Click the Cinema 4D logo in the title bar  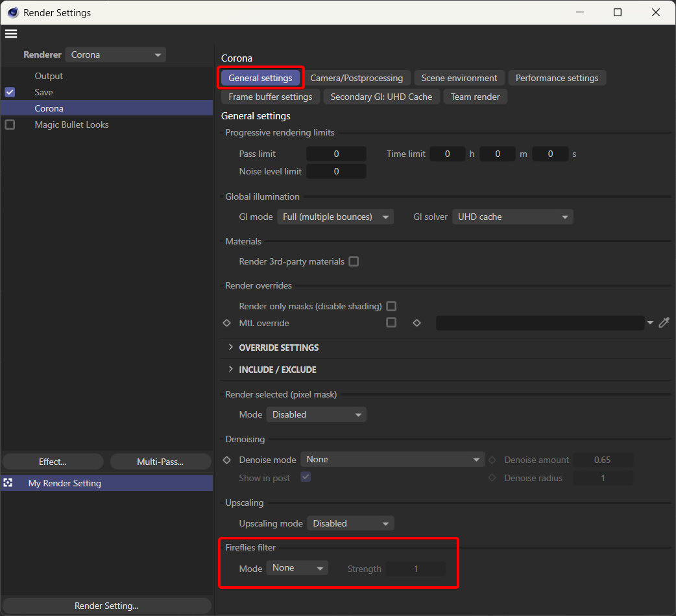tap(13, 12)
